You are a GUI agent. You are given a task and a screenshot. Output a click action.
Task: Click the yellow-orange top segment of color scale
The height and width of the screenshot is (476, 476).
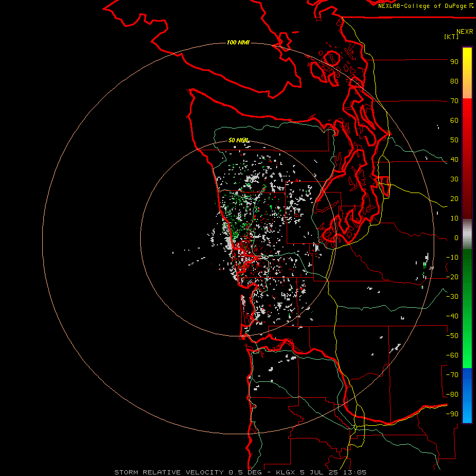coord(467,73)
